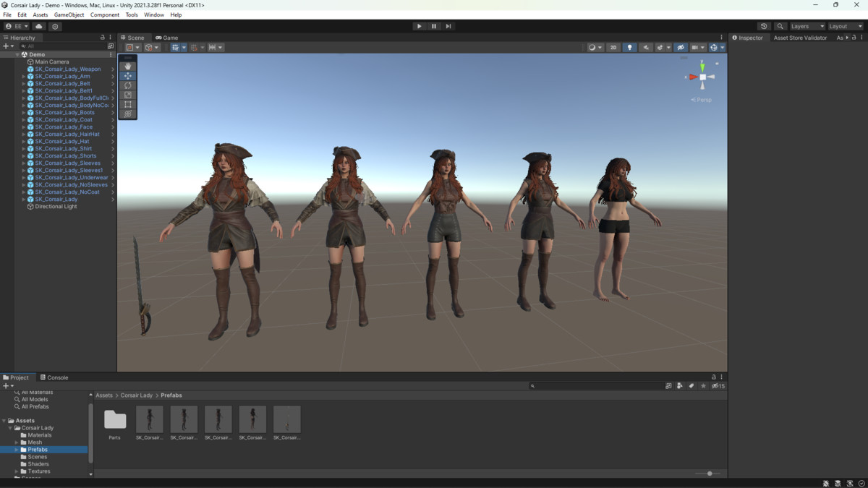Viewport: 868px width, 488px height.
Task: Click the Step forward button
Action: point(448,26)
